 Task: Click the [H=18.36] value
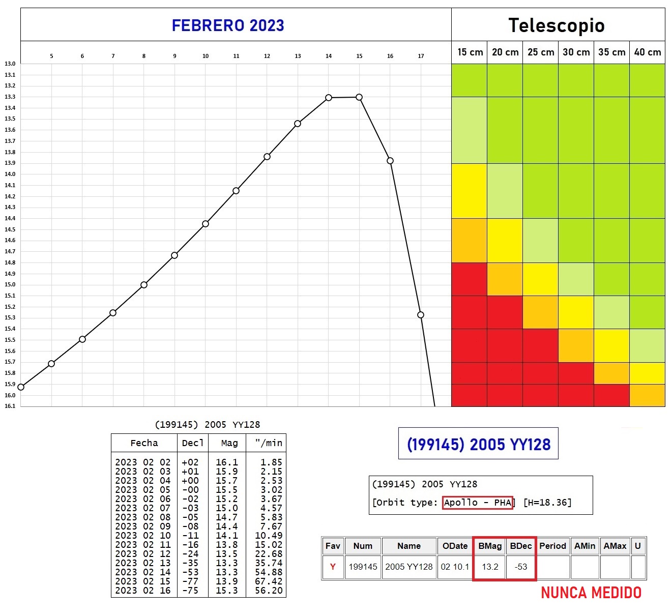point(547,503)
